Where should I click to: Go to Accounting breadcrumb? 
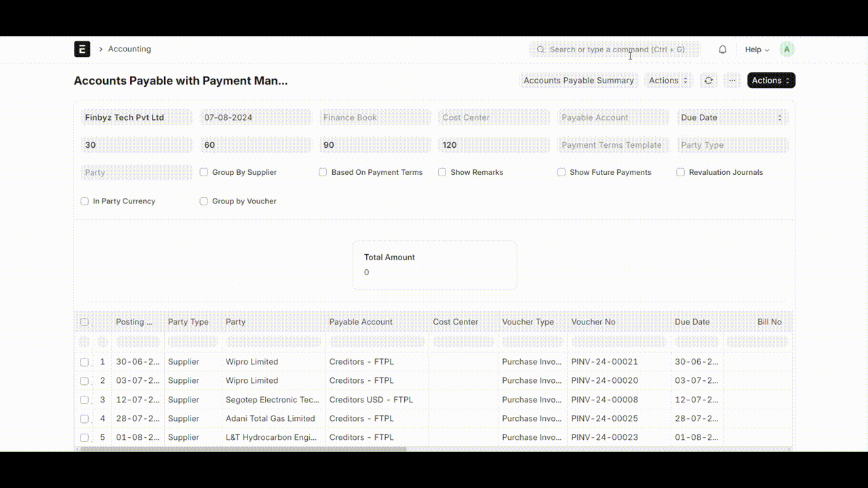point(130,49)
